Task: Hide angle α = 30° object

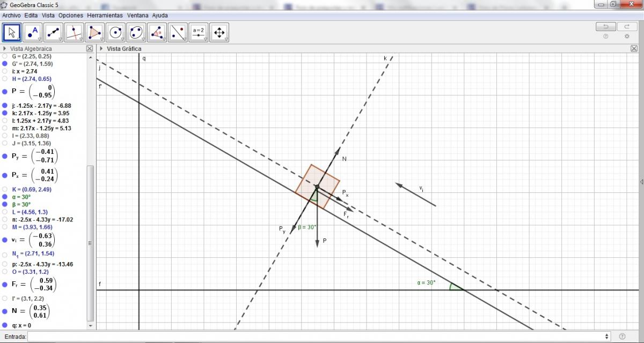Action: coord(5,197)
